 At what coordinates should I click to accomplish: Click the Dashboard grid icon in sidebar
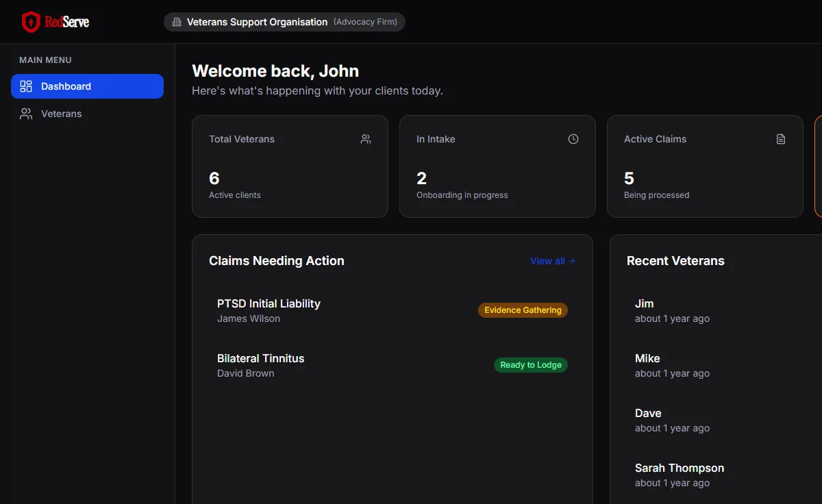(26, 86)
